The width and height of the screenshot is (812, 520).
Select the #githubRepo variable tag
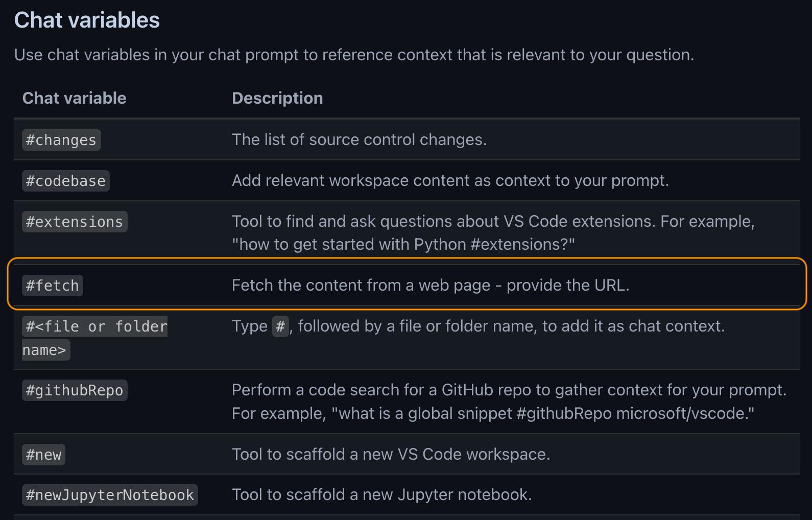coord(75,390)
